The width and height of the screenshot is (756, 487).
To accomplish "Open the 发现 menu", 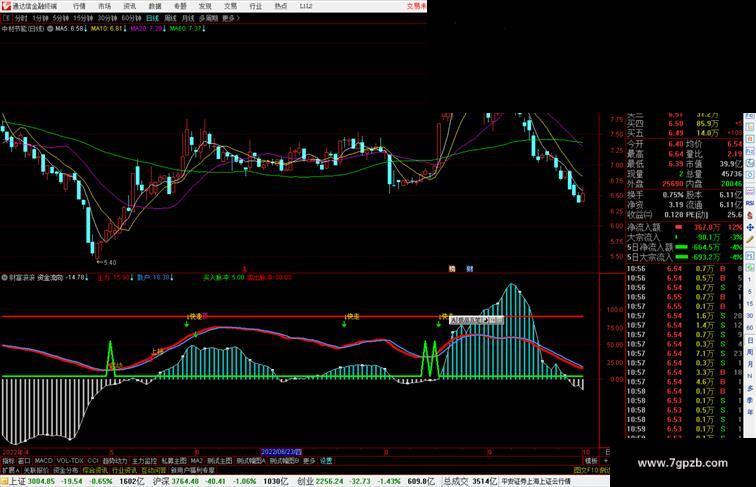I will pyautogui.click(x=205, y=6).
